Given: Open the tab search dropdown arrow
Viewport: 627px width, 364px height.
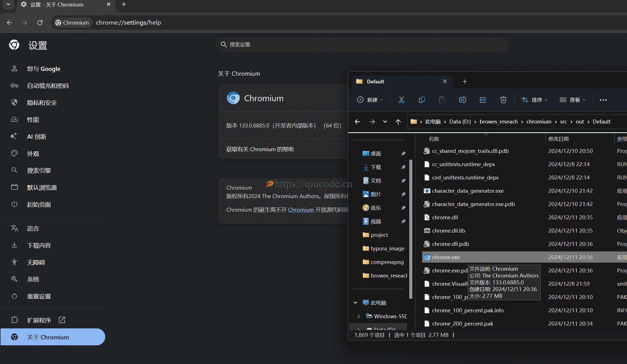Looking at the screenshot, I should (x=8, y=4).
